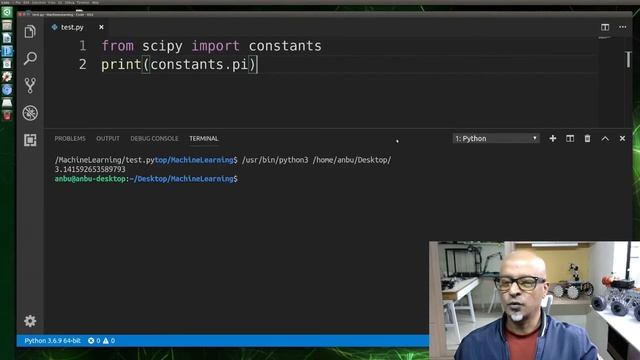Maximize the panel with up chevron
Screen dimensions: 640x360
click(605, 139)
